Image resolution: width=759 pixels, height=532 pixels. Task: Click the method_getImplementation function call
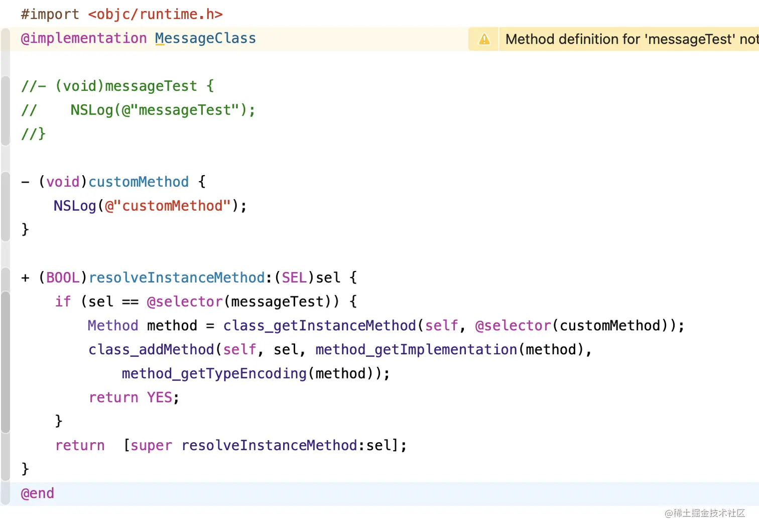click(416, 350)
